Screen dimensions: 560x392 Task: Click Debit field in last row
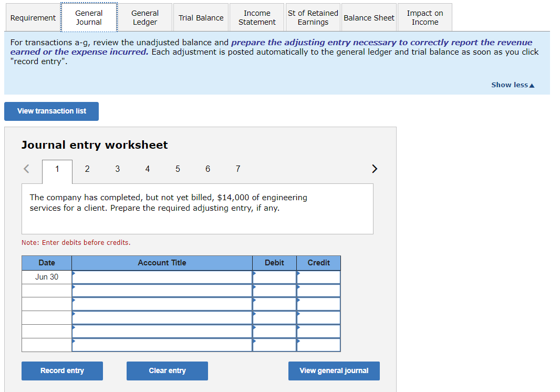274,345
